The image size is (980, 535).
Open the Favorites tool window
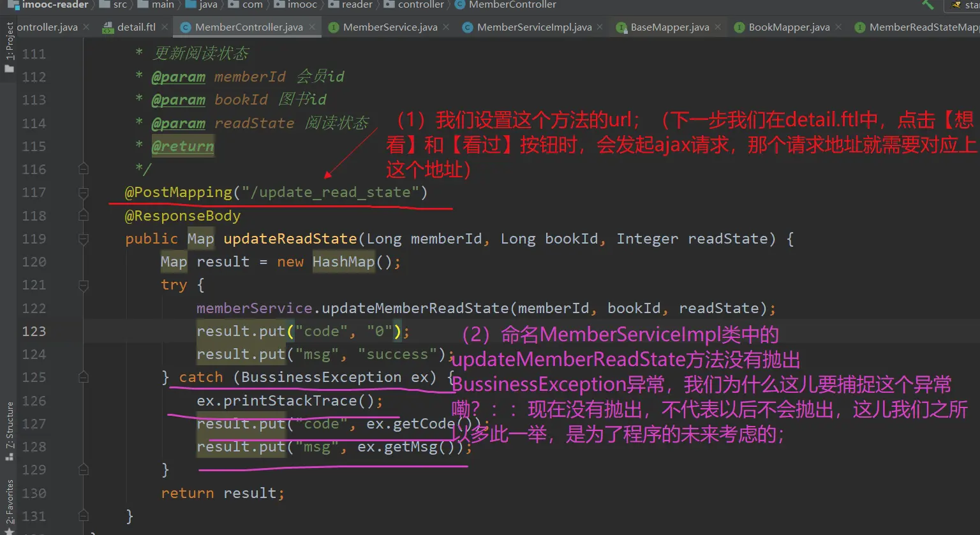click(9, 507)
